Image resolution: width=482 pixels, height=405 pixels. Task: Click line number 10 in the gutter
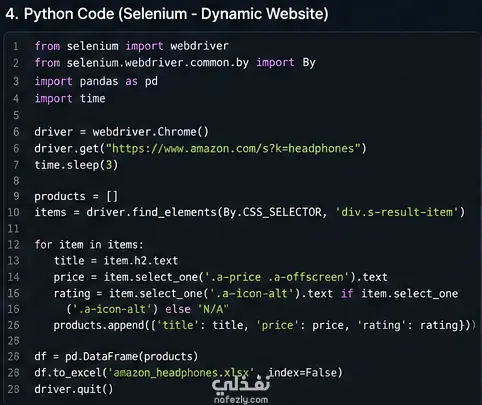click(13, 212)
